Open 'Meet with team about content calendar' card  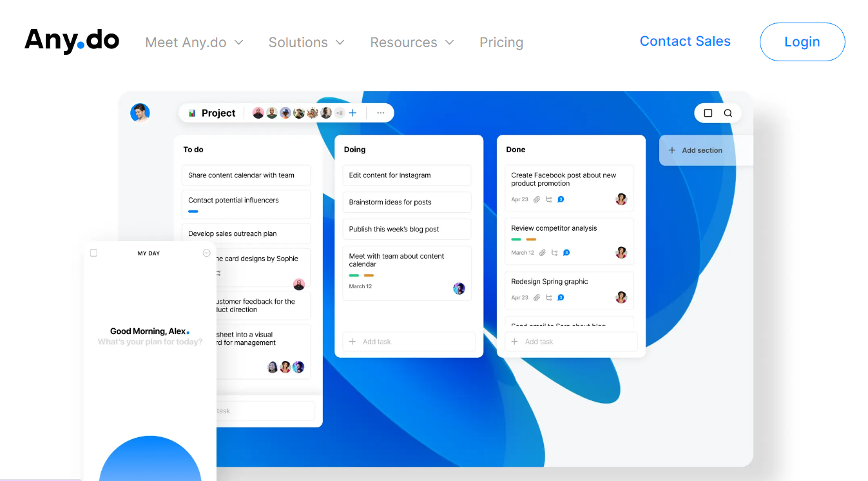click(x=407, y=273)
